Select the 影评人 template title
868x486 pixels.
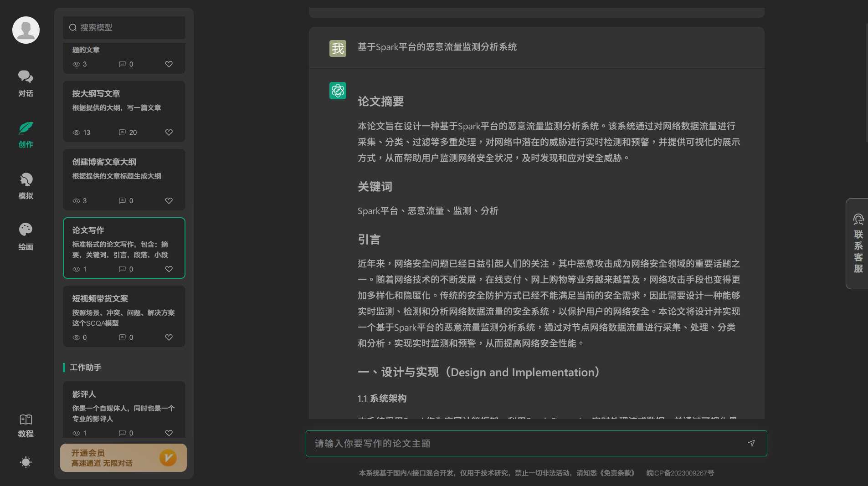84,394
